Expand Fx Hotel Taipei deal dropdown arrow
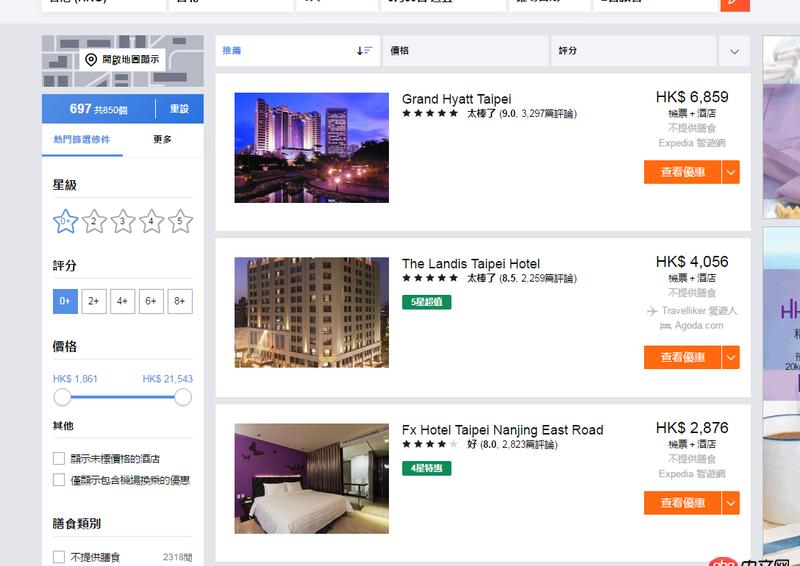800x566 pixels. tap(731, 503)
